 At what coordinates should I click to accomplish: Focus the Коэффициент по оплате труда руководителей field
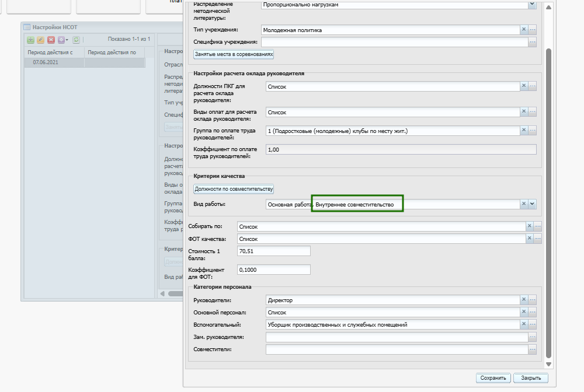click(401, 149)
